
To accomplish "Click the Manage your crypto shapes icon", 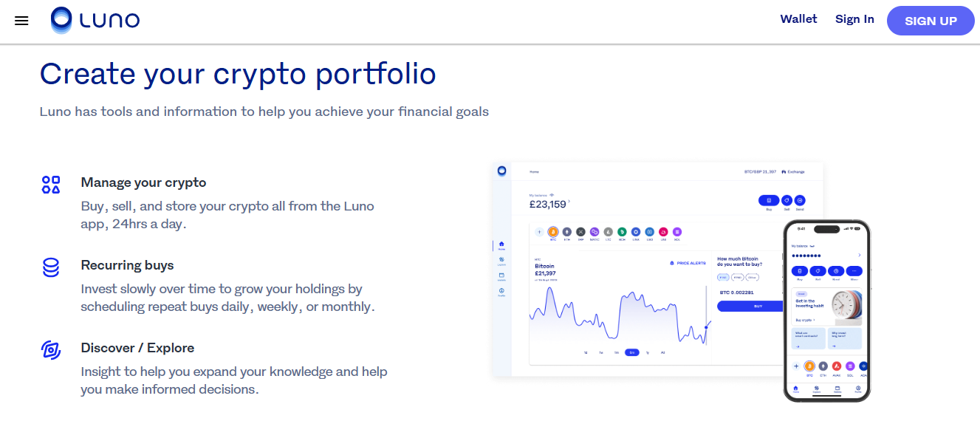I will tap(51, 185).
